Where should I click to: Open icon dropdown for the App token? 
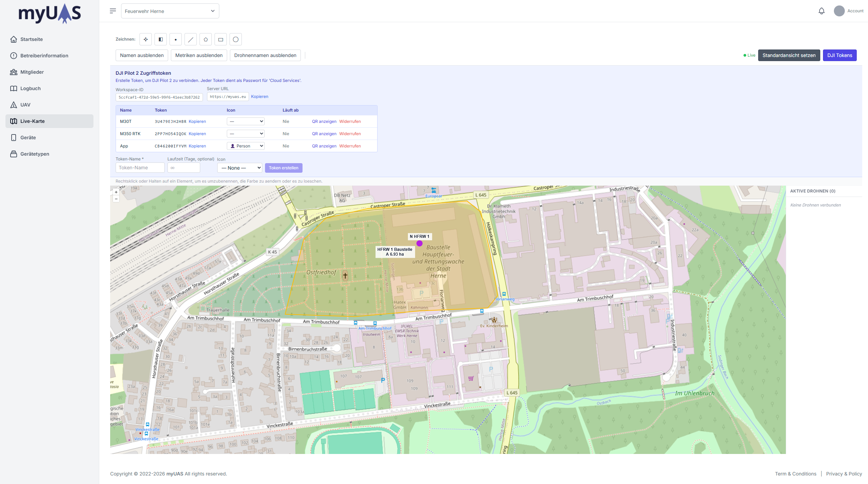pos(246,146)
